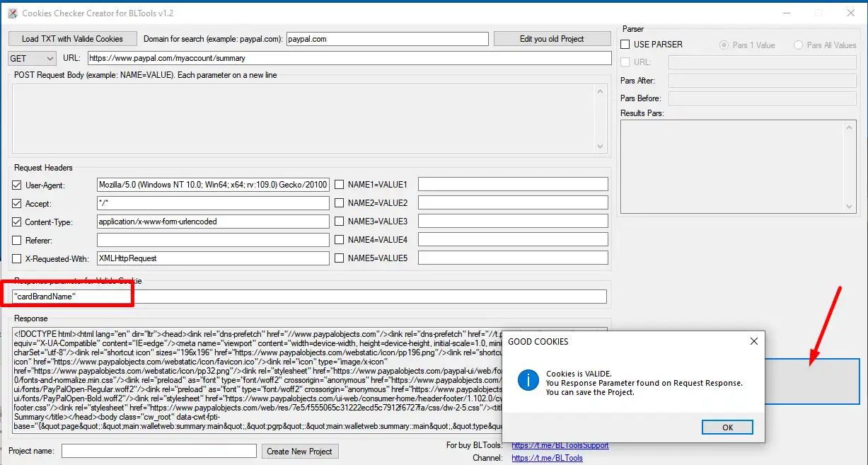The image size is (868, 465).
Task: Uncheck the Content-Type header checkbox
Action: (17, 222)
